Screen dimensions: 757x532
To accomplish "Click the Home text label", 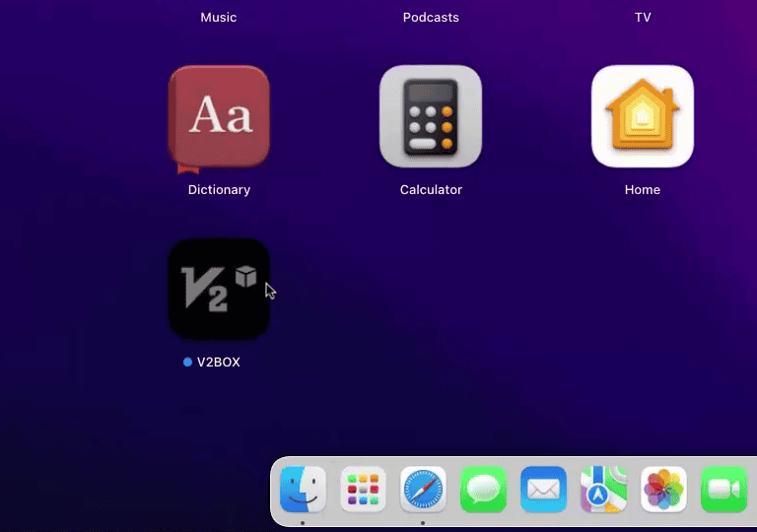I will click(643, 189).
